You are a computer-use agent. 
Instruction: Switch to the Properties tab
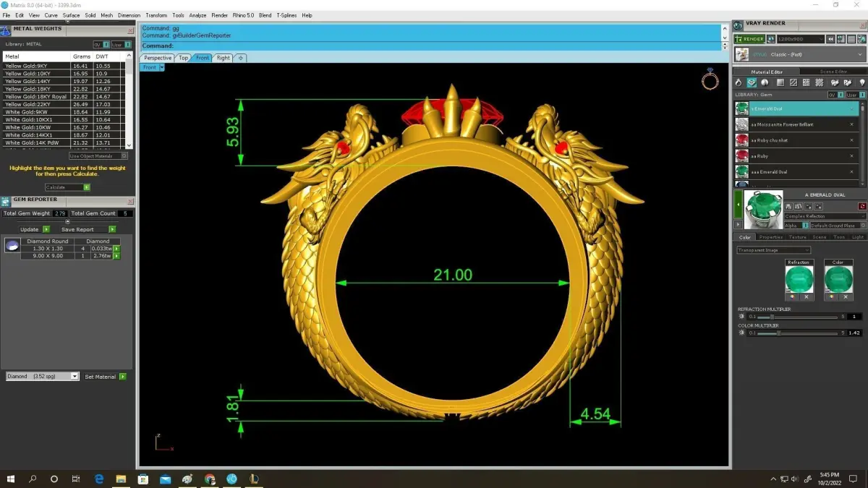(x=770, y=237)
